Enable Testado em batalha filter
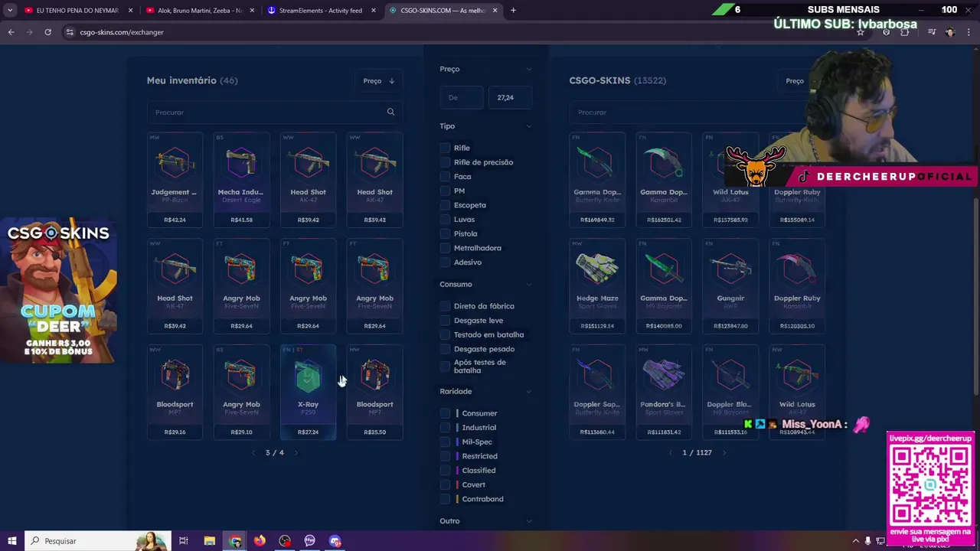 coord(445,335)
